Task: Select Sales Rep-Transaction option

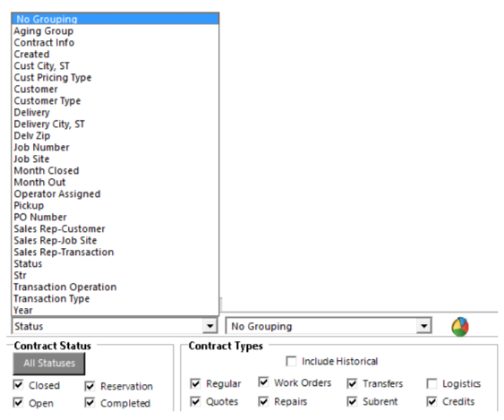Action: 115,253
